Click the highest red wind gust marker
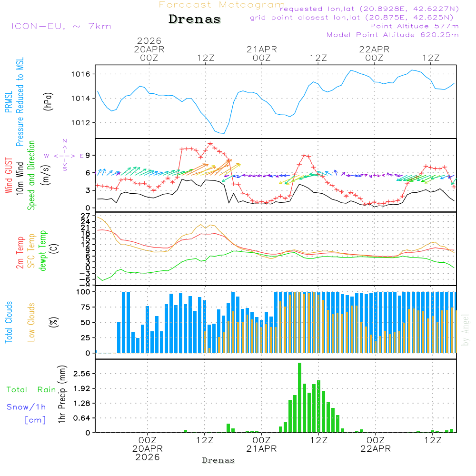Image resolution: width=476 pixels, height=476 pixels. coord(210,143)
